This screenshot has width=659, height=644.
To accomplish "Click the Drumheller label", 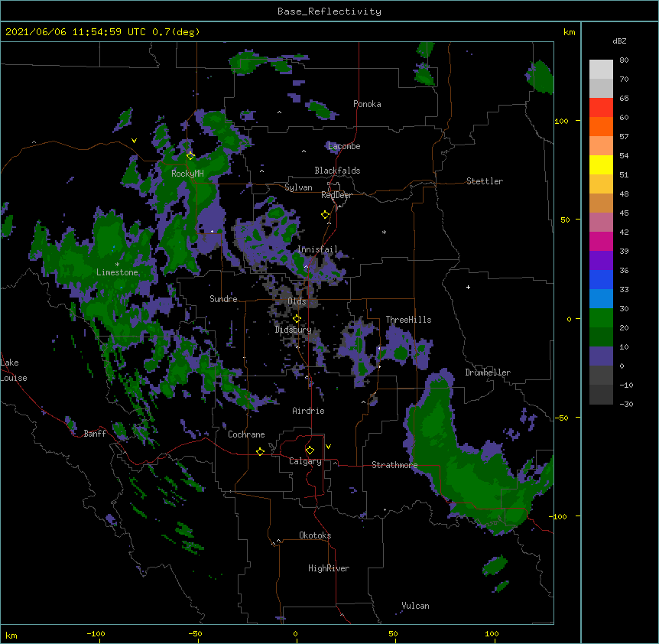I will (x=488, y=372).
